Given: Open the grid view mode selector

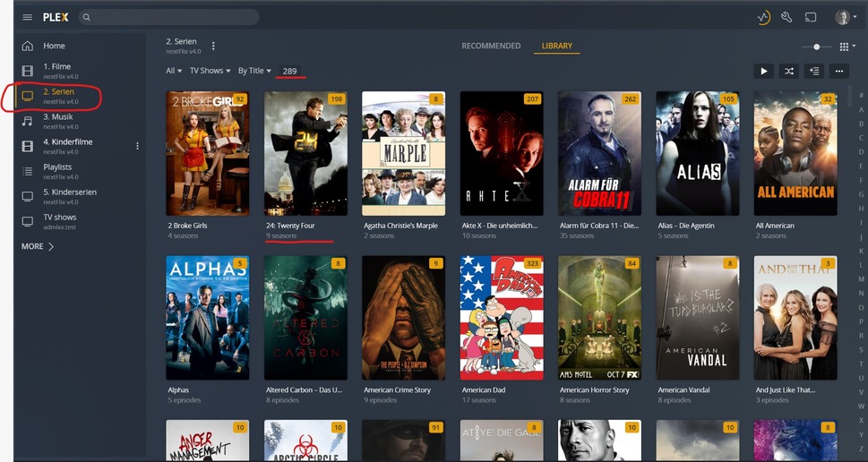Looking at the screenshot, I should (x=847, y=47).
